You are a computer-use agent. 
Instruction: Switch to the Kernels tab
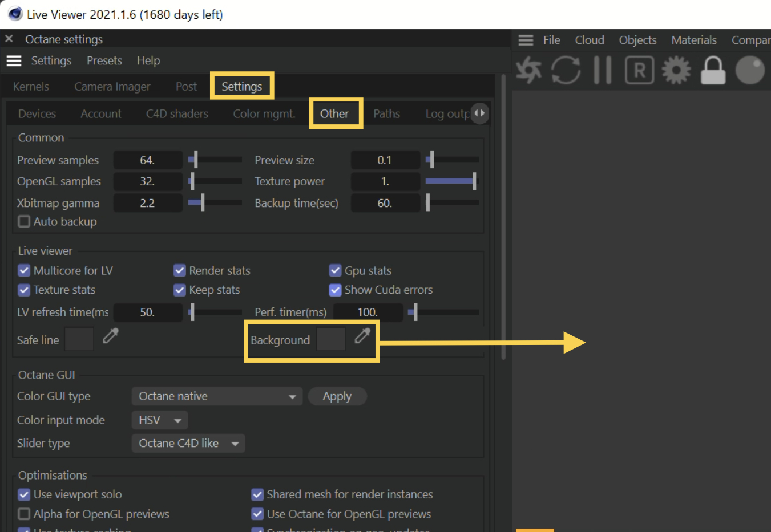click(31, 87)
